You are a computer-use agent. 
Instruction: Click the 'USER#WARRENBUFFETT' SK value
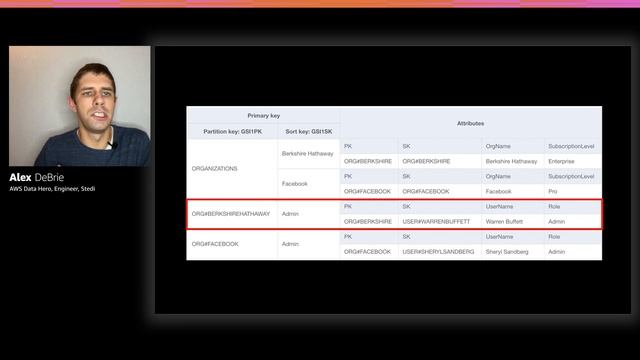[436, 222]
